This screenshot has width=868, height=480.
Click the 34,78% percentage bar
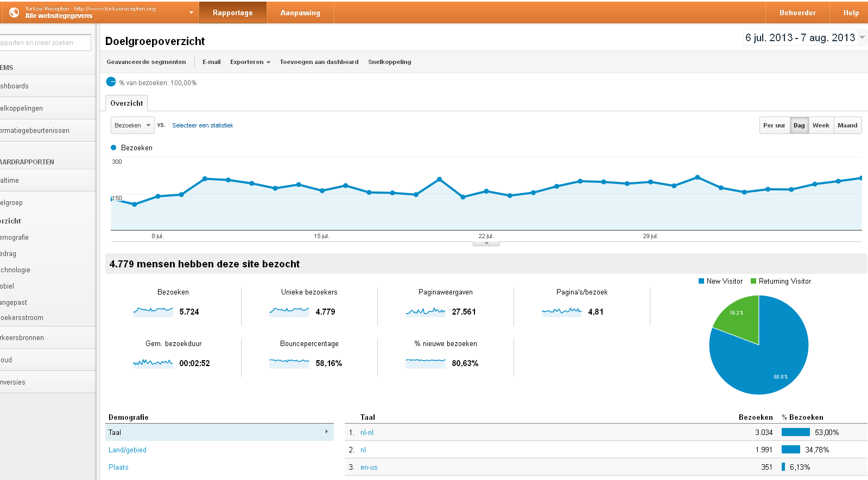[x=791, y=450]
